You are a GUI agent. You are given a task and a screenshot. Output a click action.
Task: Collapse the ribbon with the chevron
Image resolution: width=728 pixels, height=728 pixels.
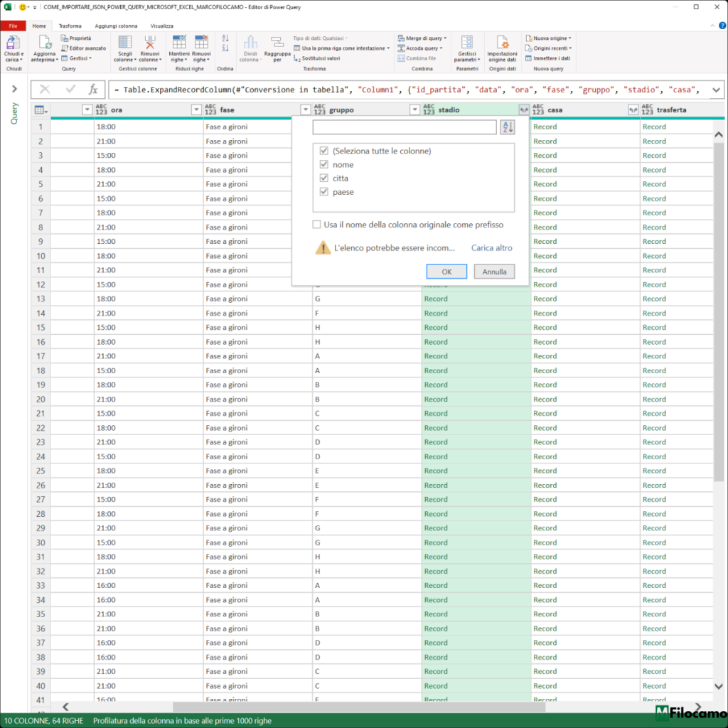click(712, 26)
